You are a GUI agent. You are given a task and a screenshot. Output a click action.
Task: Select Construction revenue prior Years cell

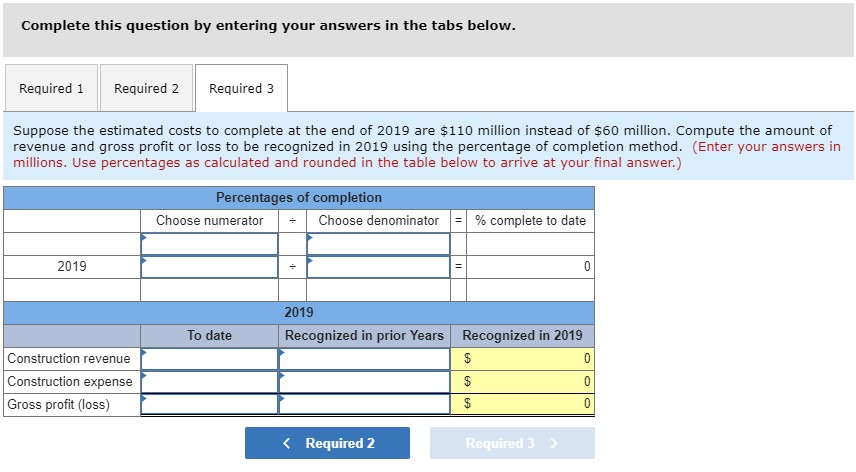point(364,359)
